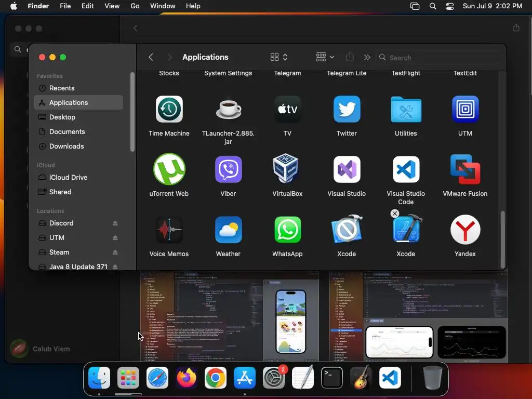Open the Edit menu
This screenshot has width=532, height=399.
click(87, 6)
